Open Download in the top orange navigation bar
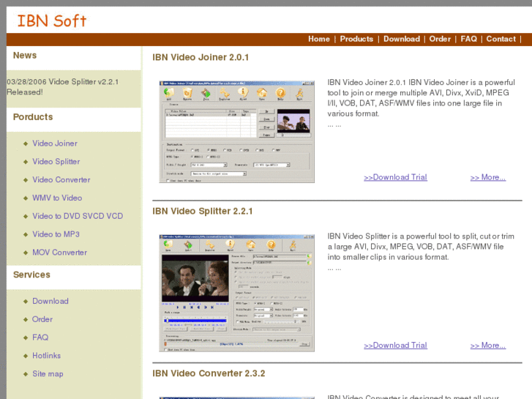 (x=401, y=39)
